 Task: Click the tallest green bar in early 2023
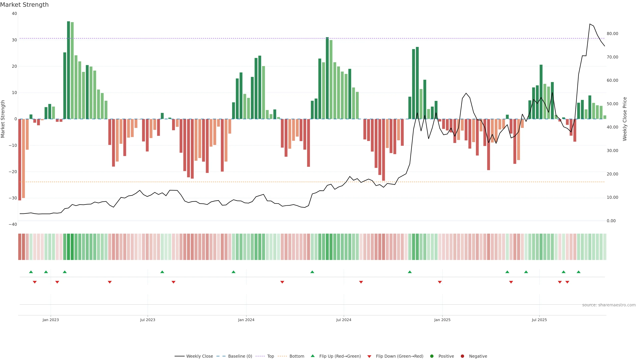(68, 70)
